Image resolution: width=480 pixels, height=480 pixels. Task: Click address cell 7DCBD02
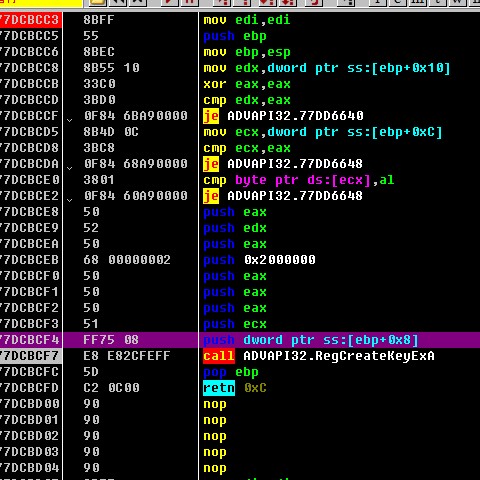30,436
